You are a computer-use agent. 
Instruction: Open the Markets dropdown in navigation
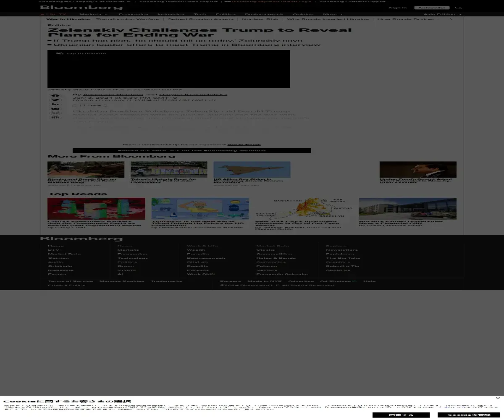94,14
